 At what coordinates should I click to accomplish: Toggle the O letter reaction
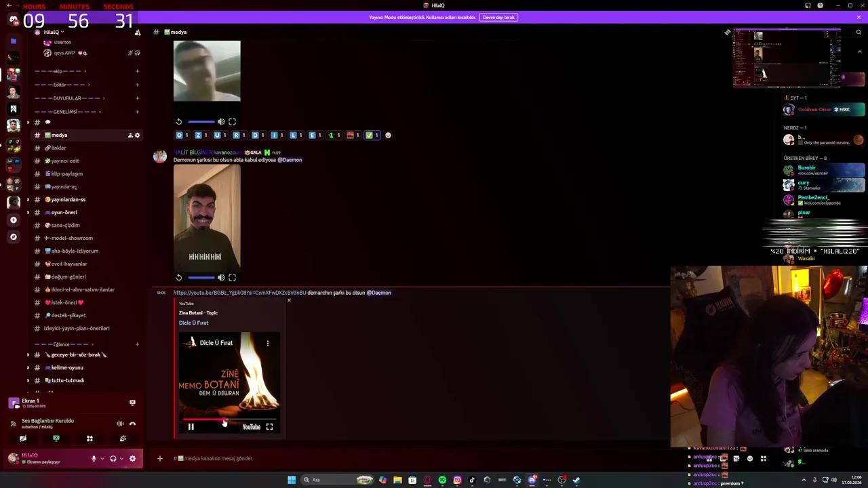182,135
